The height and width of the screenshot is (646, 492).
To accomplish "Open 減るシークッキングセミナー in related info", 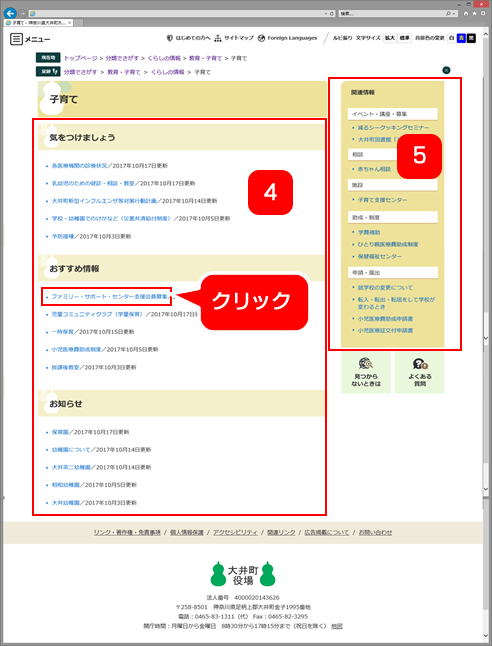I will coord(393,128).
